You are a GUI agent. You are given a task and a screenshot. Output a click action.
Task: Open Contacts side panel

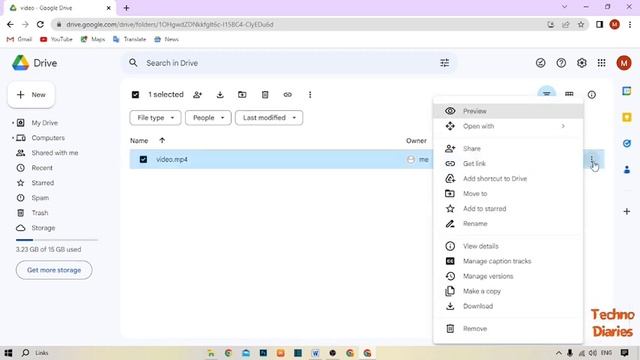(627, 169)
